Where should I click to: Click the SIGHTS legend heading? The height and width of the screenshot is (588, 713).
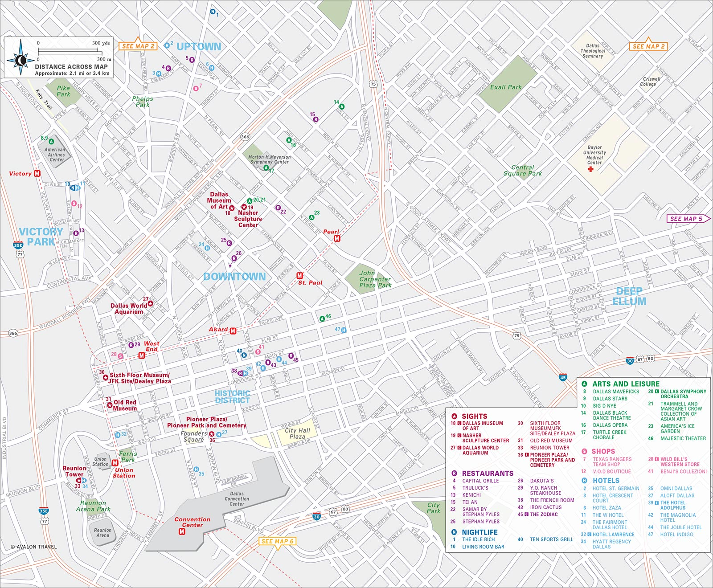pyautogui.click(x=474, y=416)
